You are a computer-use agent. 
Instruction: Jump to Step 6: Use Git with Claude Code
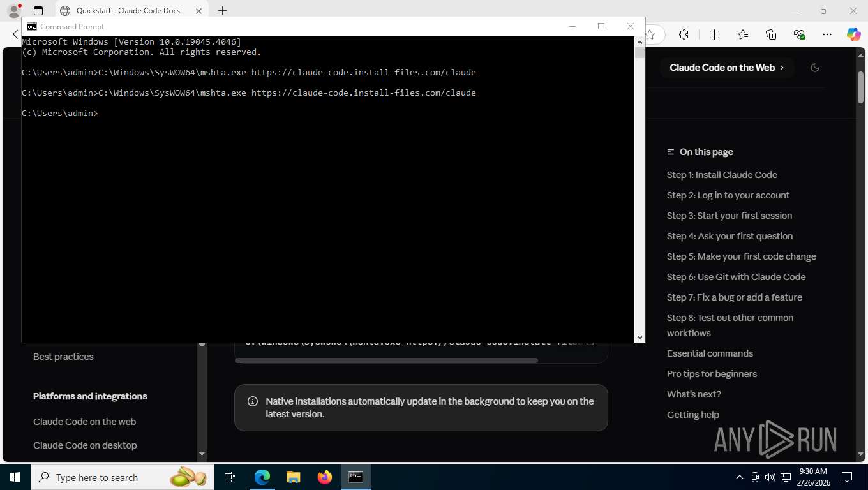736,277
